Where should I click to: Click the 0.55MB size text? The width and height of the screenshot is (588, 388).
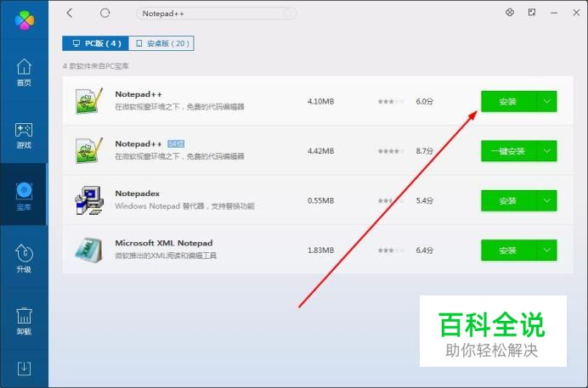coord(320,200)
